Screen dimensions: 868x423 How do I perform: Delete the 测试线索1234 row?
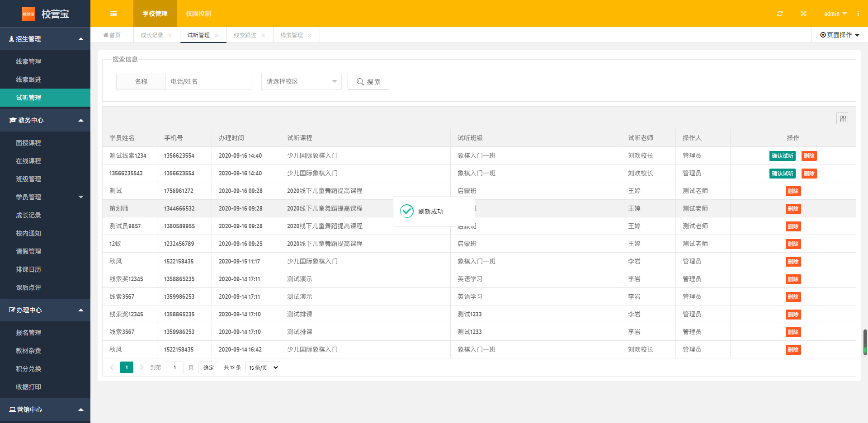(809, 156)
